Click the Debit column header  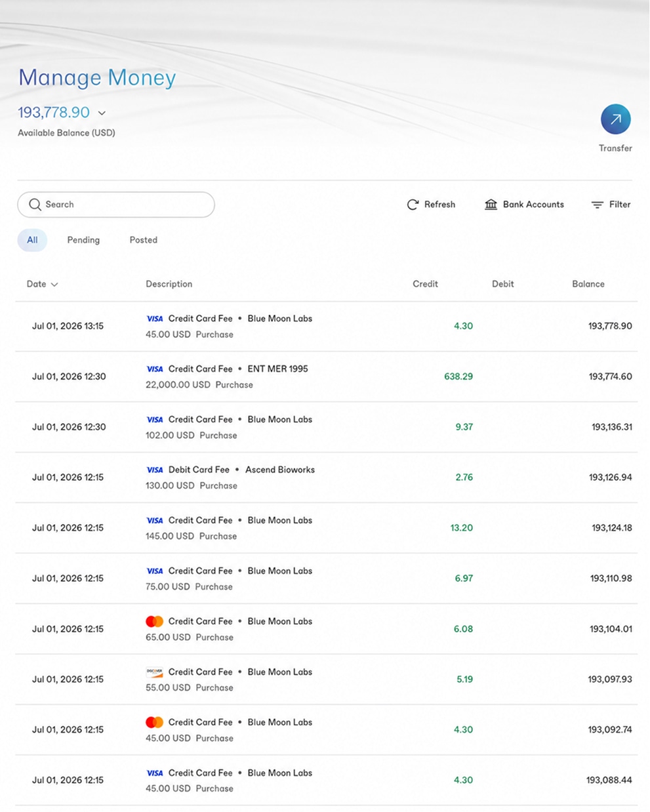pyautogui.click(x=503, y=284)
